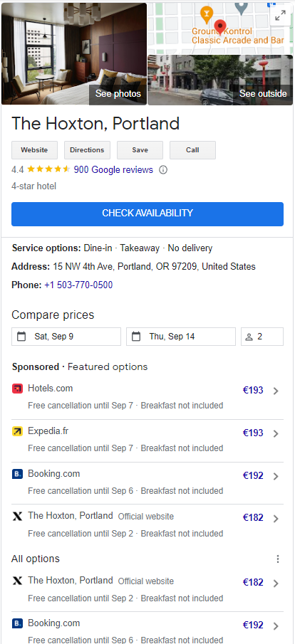Click the Hotels.com logo icon

click(17, 388)
